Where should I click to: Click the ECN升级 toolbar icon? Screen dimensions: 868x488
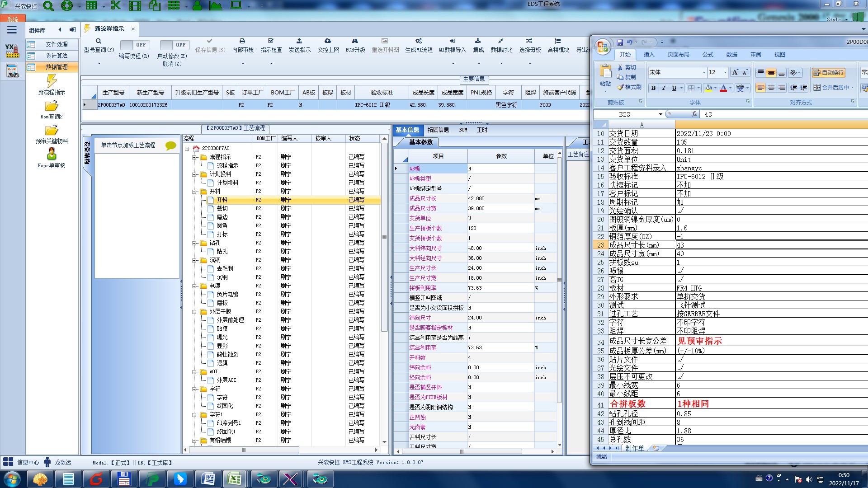pos(355,41)
